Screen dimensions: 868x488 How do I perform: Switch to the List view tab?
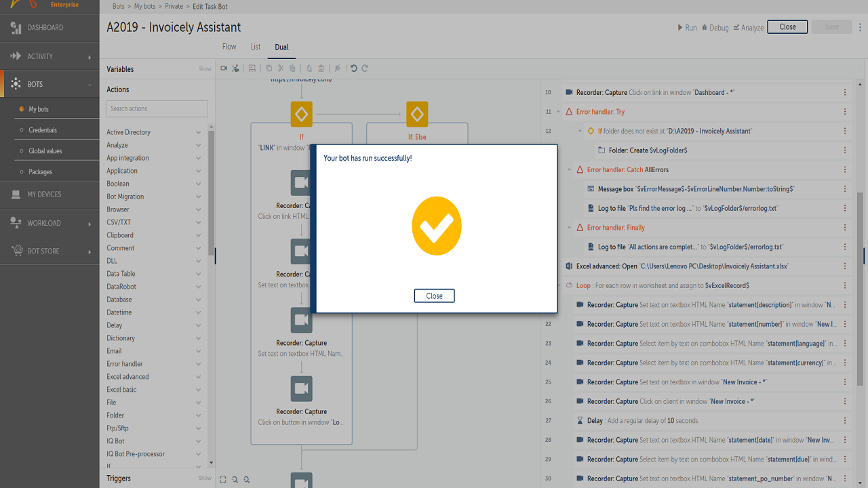tap(256, 47)
